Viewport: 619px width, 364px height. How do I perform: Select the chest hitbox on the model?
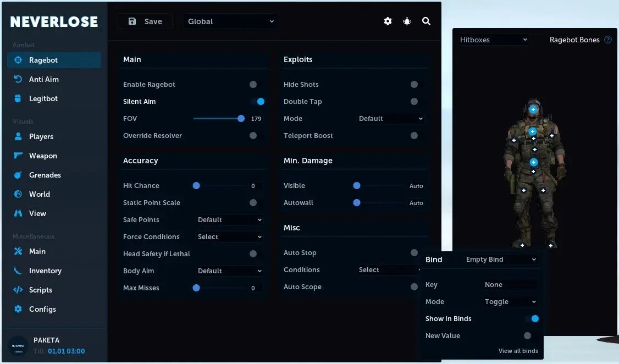coord(533,131)
